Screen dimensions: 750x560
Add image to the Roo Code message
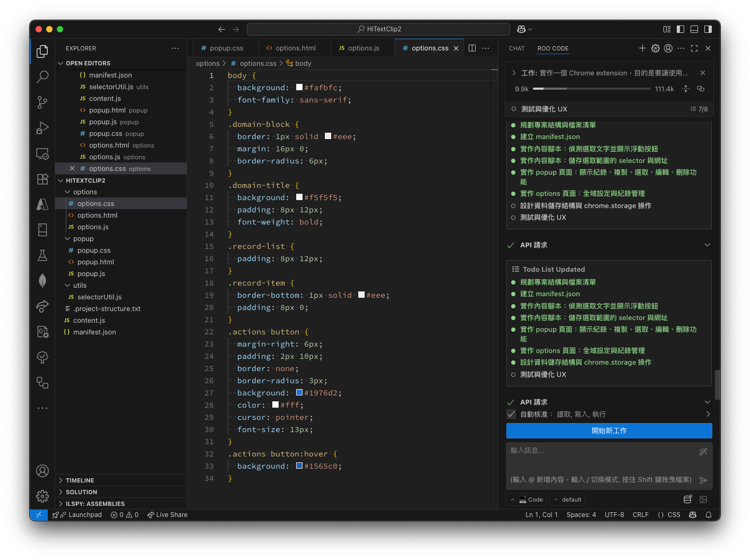pos(703,499)
